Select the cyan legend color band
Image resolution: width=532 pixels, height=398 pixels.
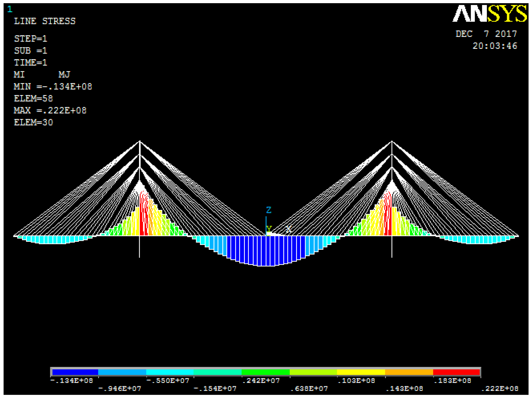point(170,372)
